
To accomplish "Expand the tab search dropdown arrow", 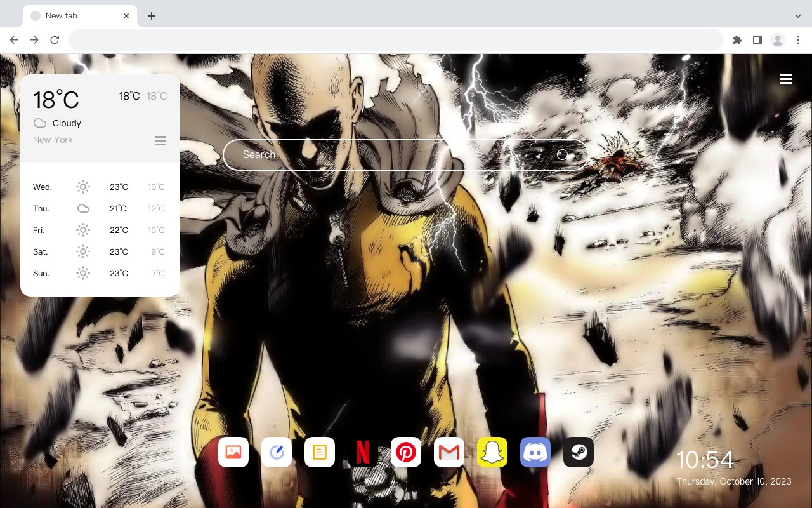I will (x=797, y=16).
